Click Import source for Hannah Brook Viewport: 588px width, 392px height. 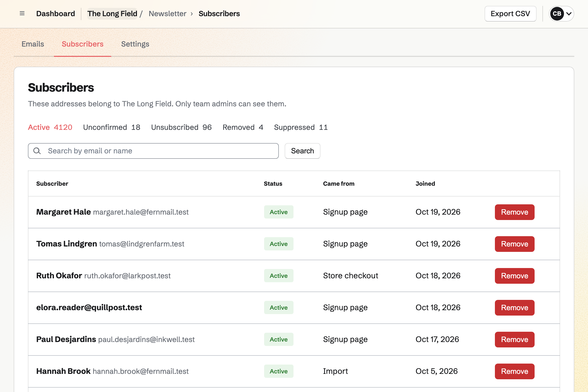[x=335, y=371]
